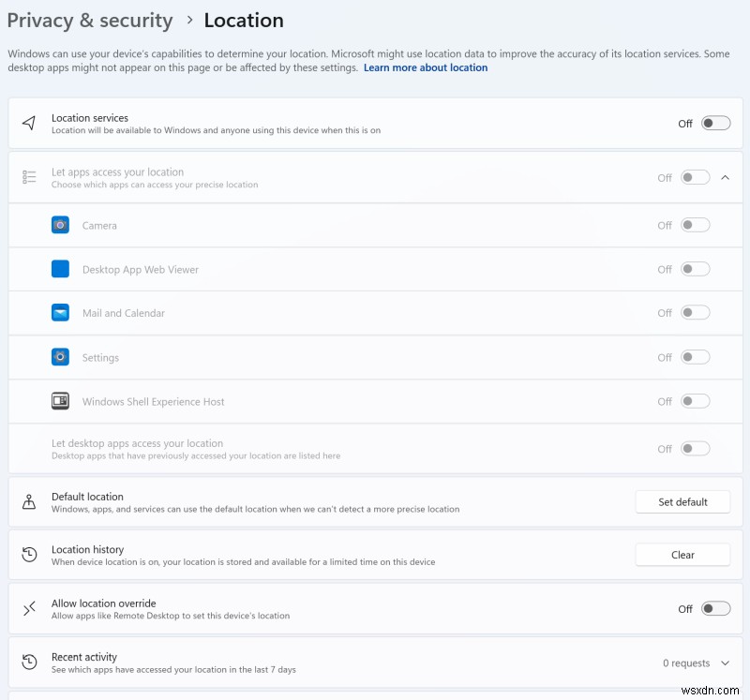The height and width of the screenshot is (700, 750).
Task: Select the Settings app gear icon
Action: pyautogui.click(x=60, y=357)
